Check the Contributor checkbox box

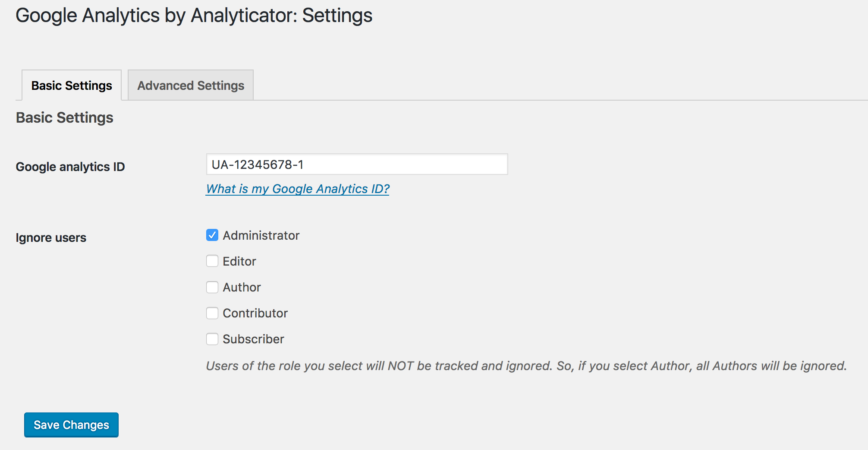[212, 313]
